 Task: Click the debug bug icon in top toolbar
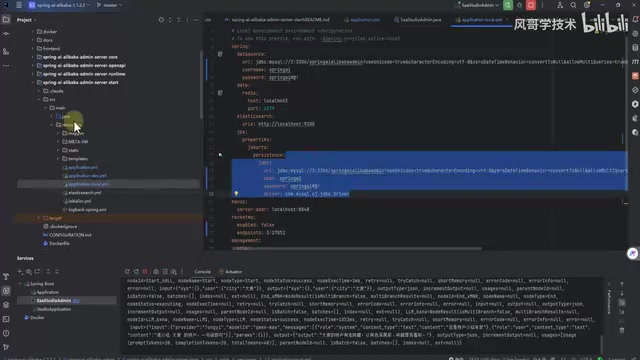519,5
